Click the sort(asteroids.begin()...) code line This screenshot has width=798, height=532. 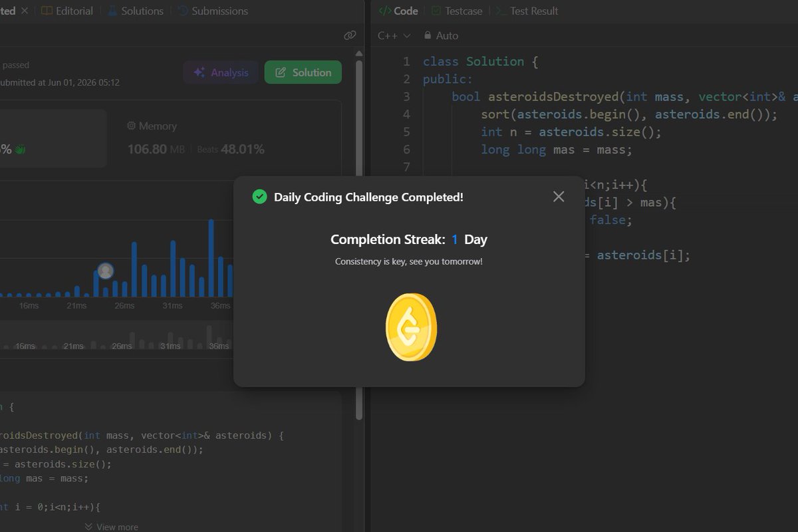[629, 114]
